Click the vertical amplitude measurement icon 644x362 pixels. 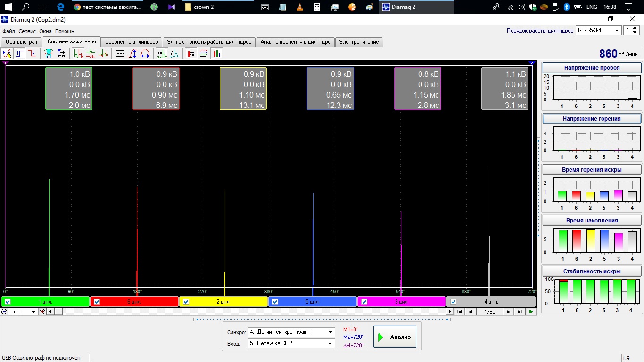(x=132, y=54)
